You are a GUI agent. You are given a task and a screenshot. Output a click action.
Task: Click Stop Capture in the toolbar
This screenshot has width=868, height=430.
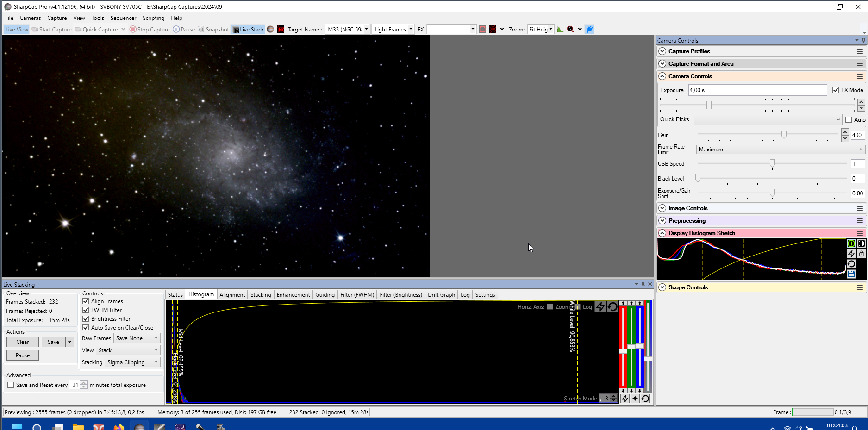150,29
